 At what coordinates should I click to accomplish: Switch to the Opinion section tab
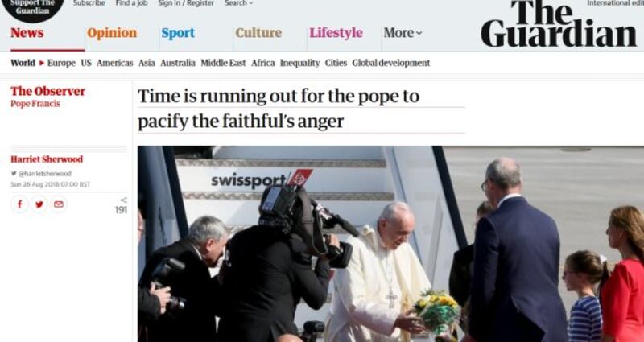112,33
